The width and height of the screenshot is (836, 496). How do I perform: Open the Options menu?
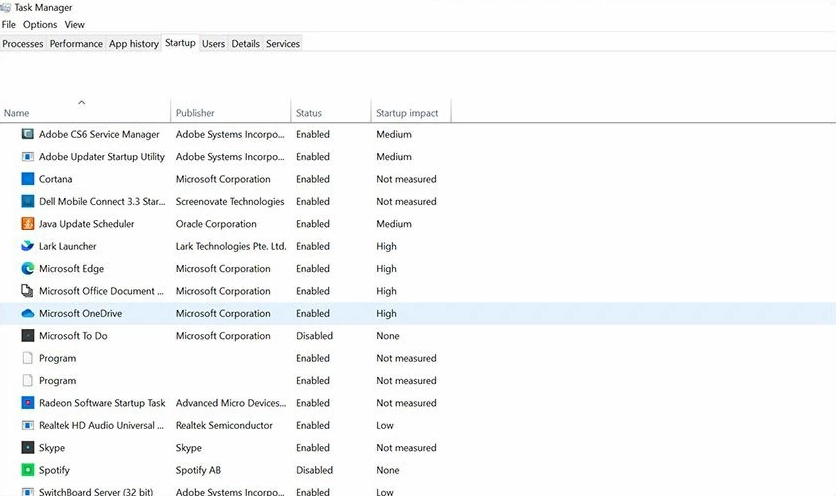point(40,24)
